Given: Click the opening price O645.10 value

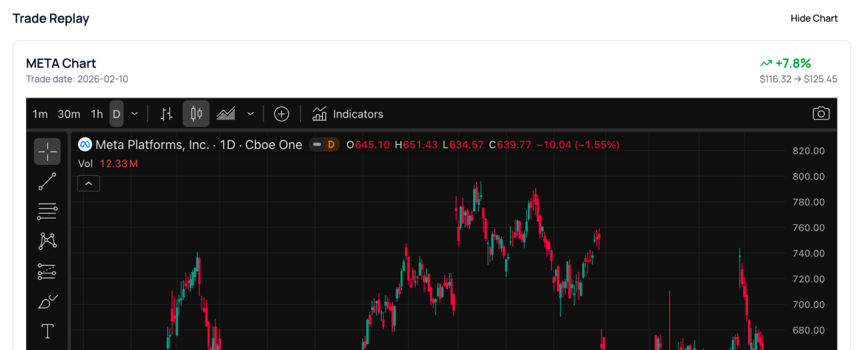Looking at the screenshot, I should pos(368,144).
